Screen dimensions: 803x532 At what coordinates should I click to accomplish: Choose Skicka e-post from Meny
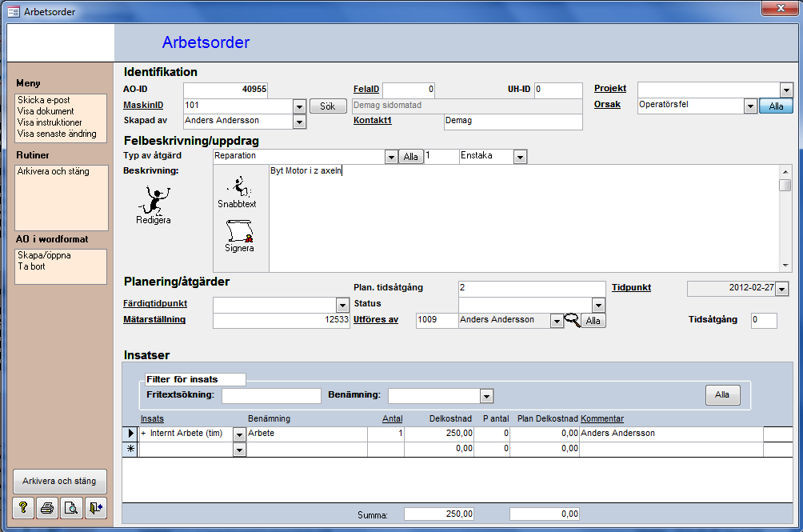coord(44,100)
